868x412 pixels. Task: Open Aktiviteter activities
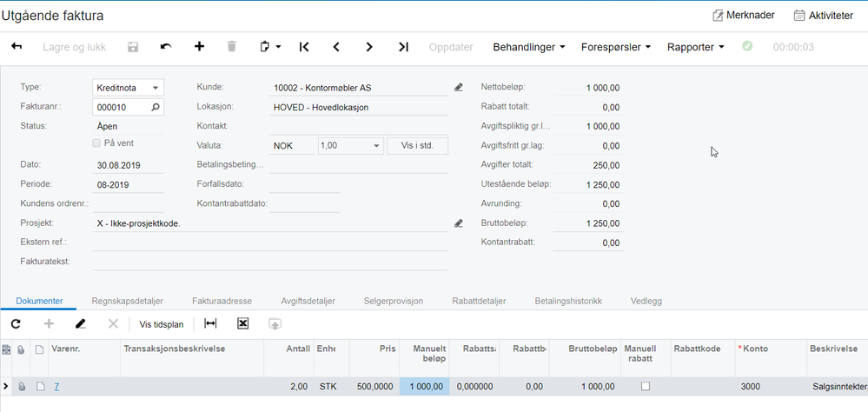823,16
